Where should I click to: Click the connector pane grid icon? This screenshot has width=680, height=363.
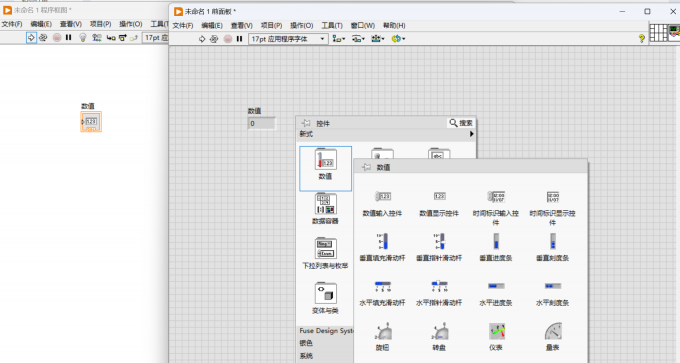tap(658, 33)
